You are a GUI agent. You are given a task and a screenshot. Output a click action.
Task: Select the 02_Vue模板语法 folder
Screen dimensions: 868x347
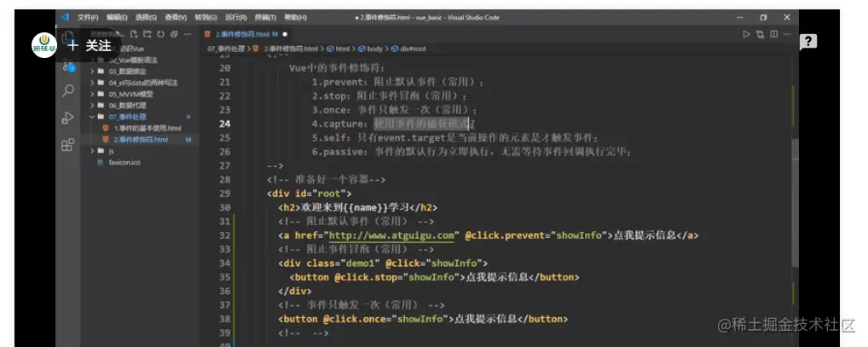(x=133, y=60)
